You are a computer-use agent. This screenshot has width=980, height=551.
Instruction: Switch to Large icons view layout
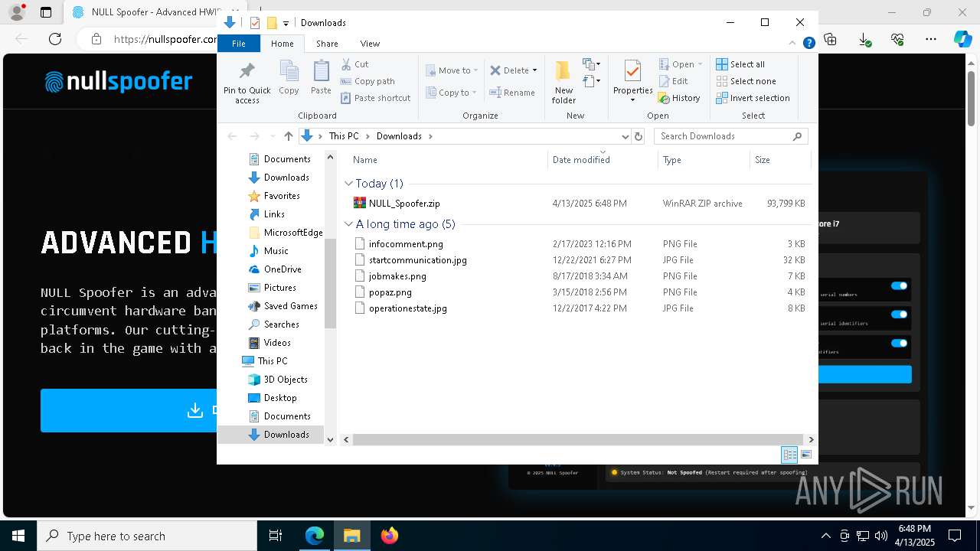806,455
